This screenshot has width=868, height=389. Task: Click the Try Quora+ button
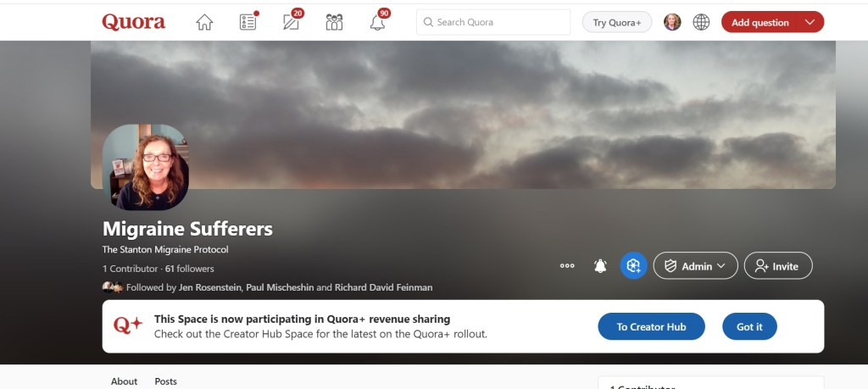click(617, 23)
